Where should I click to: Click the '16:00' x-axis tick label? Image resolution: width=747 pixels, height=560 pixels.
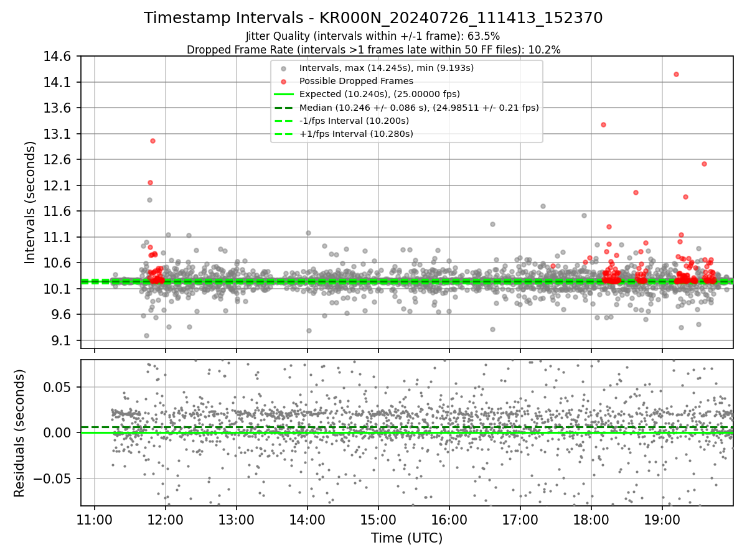449,519
